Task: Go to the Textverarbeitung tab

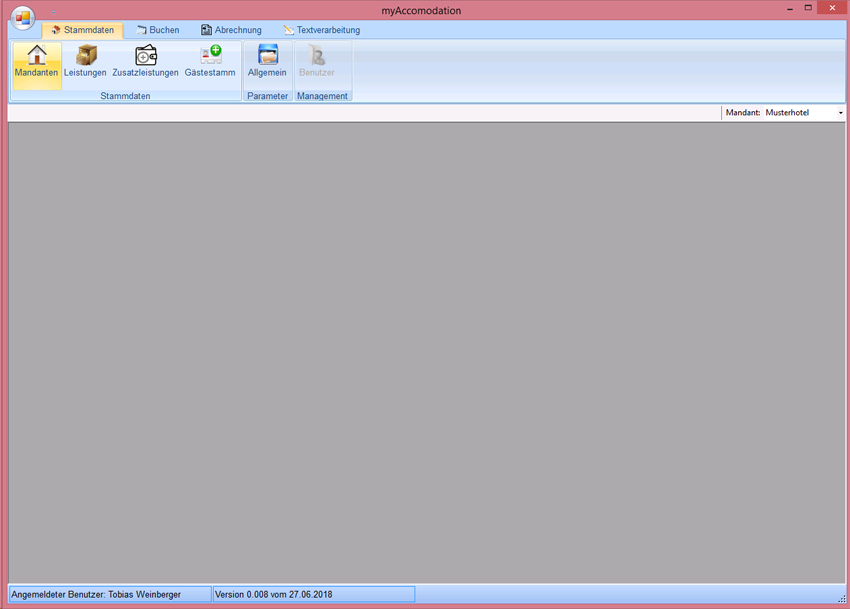Action: point(321,30)
